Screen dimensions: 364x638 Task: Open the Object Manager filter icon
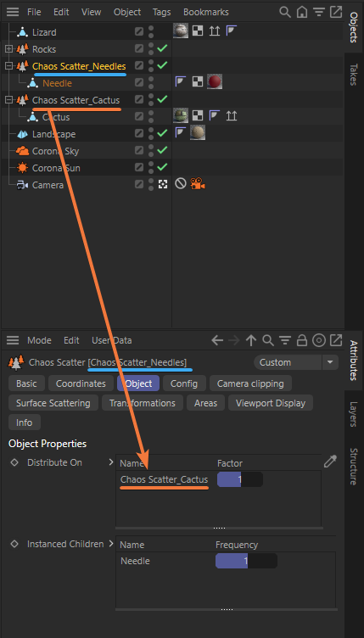pyautogui.click(x=319, y=12)
